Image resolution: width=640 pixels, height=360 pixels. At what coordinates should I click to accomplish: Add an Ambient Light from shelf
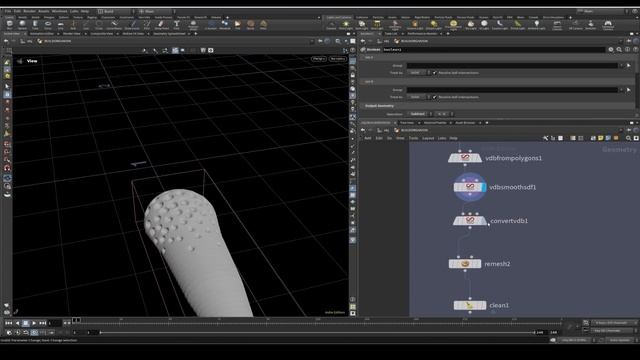tap(536, 25)
